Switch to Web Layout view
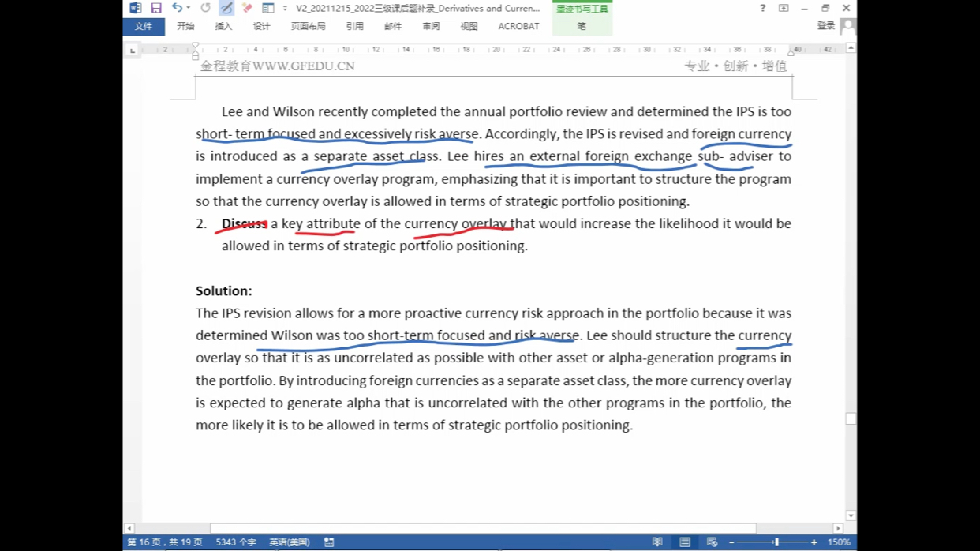Viewport: 980px width, 551px height. tap(712, 542)
